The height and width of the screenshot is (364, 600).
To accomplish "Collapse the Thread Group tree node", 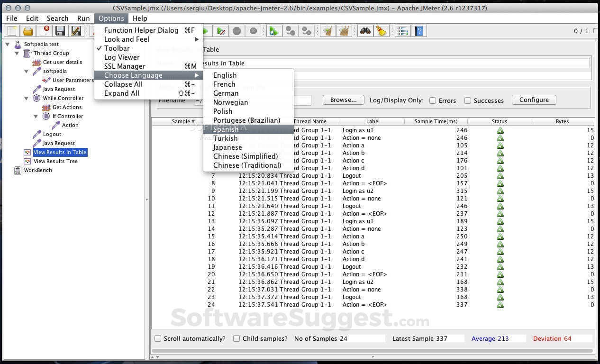I will tap(17, 53).
